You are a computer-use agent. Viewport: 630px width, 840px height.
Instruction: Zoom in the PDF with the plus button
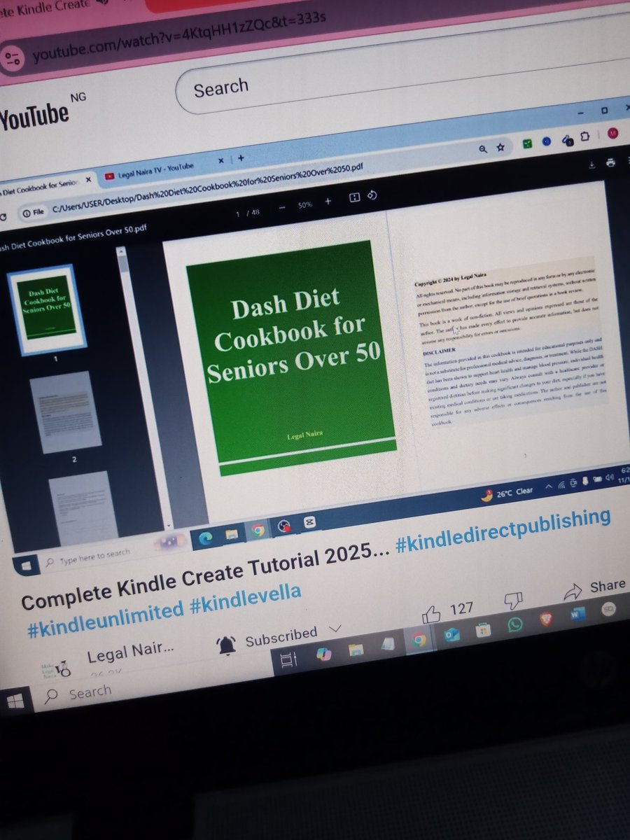click(x=328, y=202)
